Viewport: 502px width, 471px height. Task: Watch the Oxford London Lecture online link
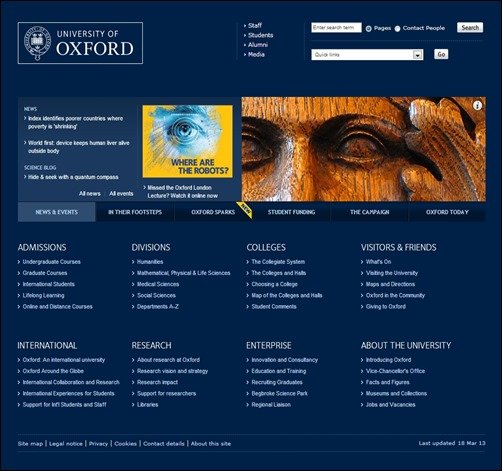click(x=182, y=192)
